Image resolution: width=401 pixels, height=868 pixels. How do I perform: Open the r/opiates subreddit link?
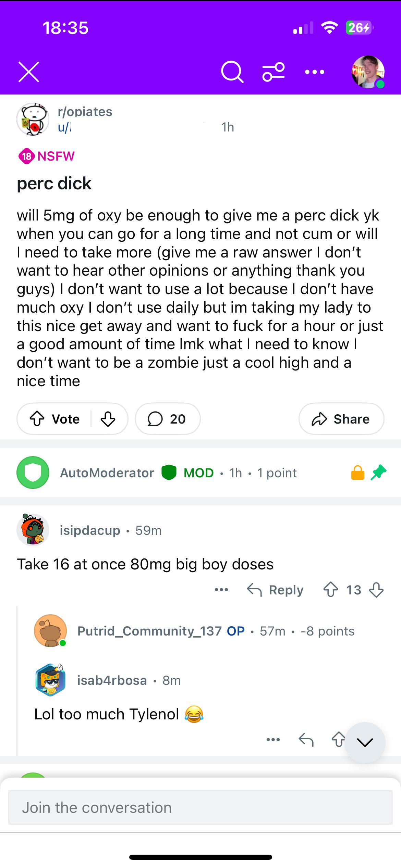click(x=85, y=112)
